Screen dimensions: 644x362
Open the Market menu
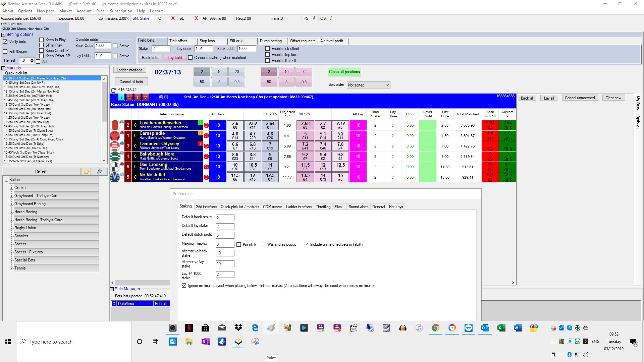[x=65, y=11]
